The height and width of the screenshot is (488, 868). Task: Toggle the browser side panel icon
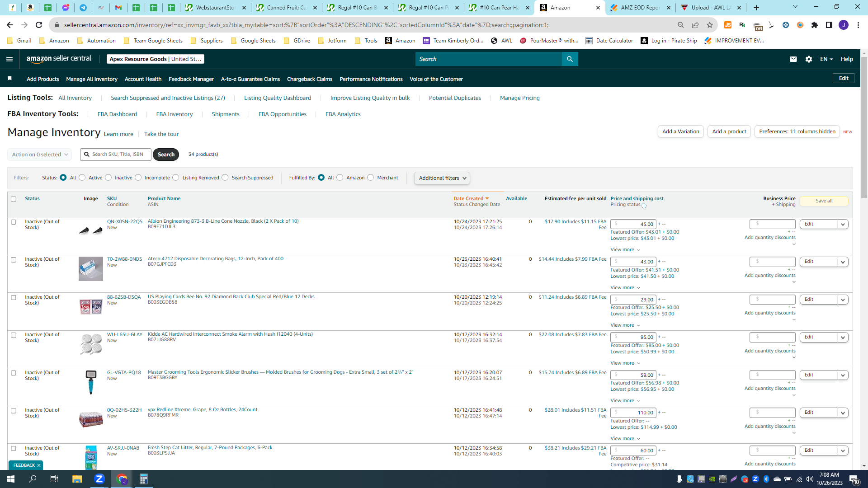click(829, 25)
